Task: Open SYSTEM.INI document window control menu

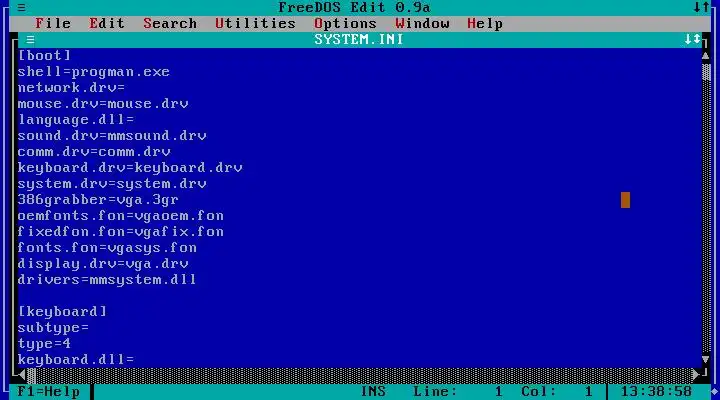Action: (x=30, y=39)
